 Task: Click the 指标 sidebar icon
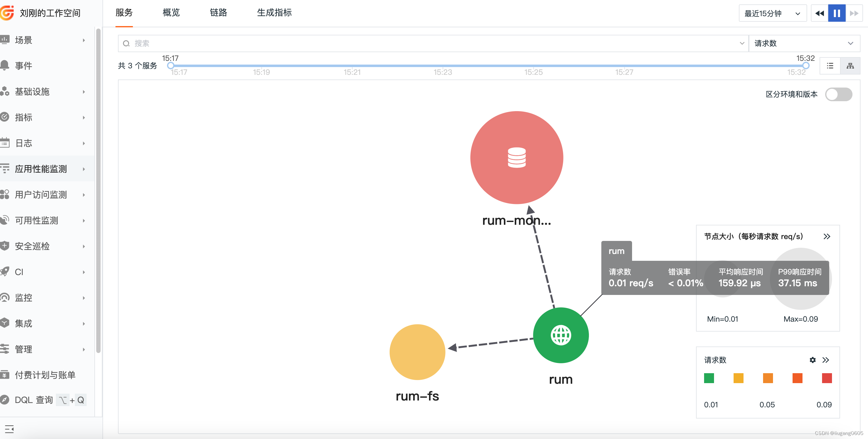tap(5, 117)
